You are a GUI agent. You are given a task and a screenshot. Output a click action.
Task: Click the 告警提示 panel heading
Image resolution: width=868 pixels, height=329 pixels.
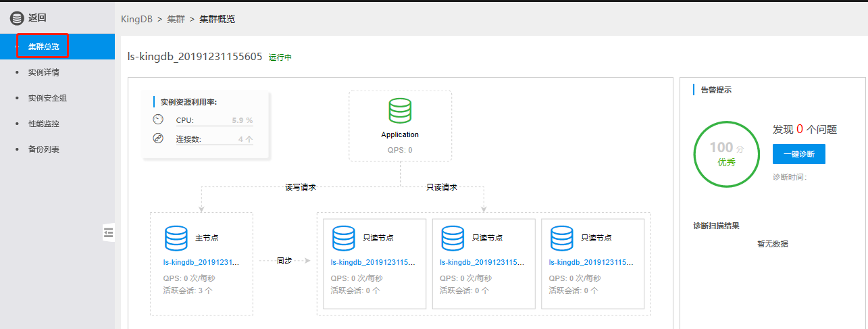click(716, 89)
